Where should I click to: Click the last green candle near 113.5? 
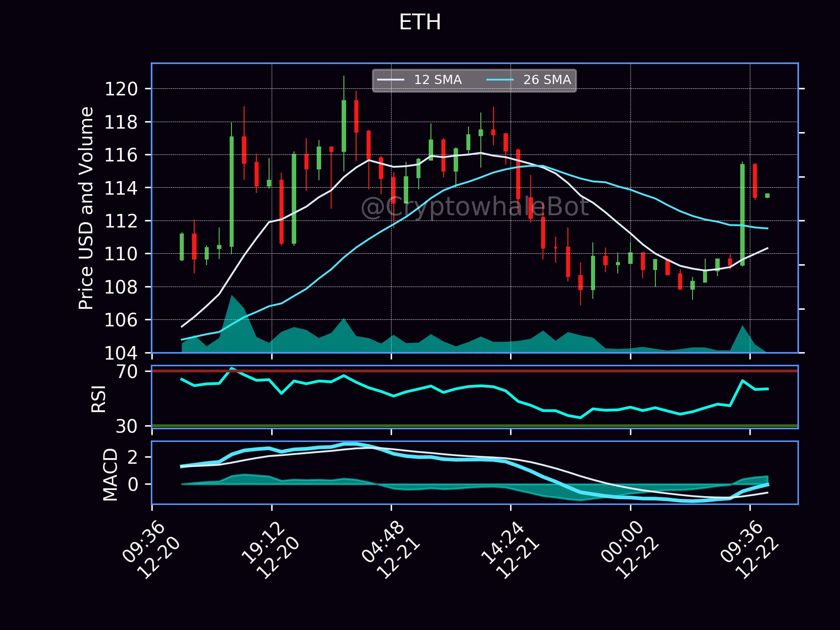click(x=767, y=196)
